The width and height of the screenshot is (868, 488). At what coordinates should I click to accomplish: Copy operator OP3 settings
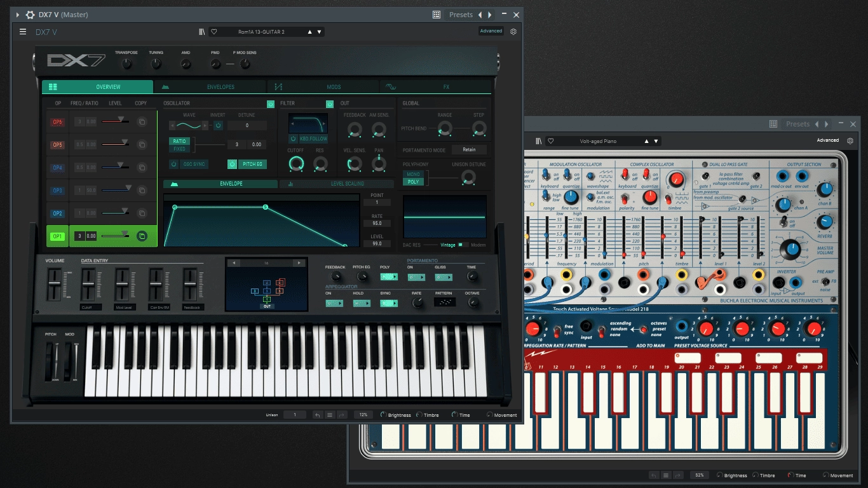(142, 190)
